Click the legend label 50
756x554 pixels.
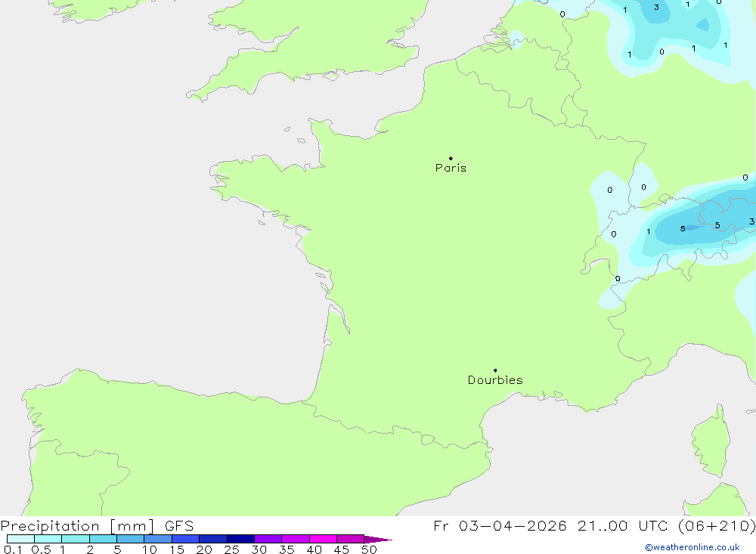click(369, 549)
